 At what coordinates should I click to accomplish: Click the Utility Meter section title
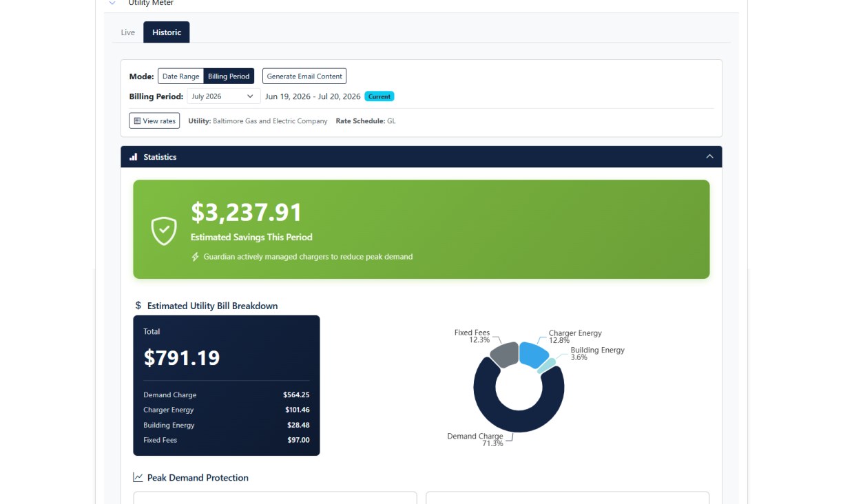[x=151, y=3]
